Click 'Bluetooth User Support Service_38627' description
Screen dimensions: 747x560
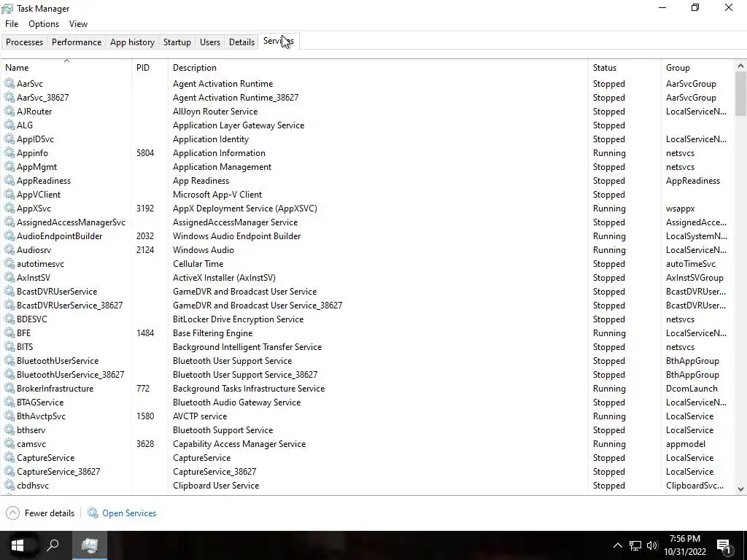click(245, 375)
